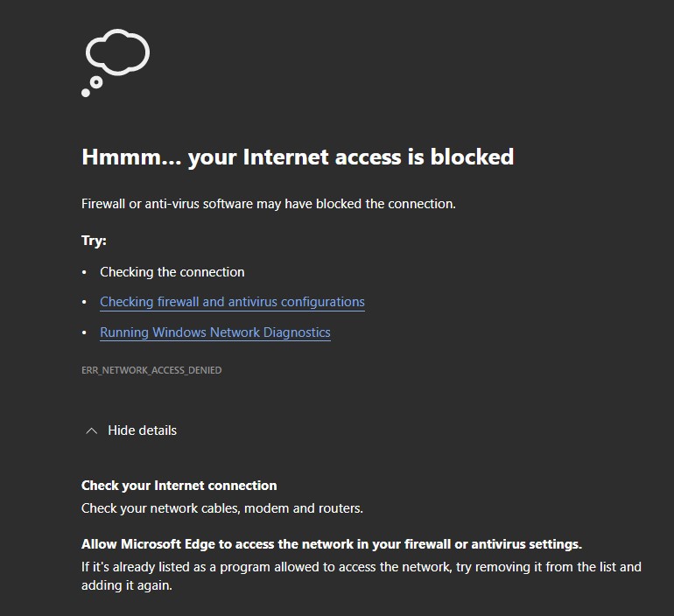Click the Firewall or anti-virus software sentence
The height and width of the screenshot is (616, 674).
268,204
